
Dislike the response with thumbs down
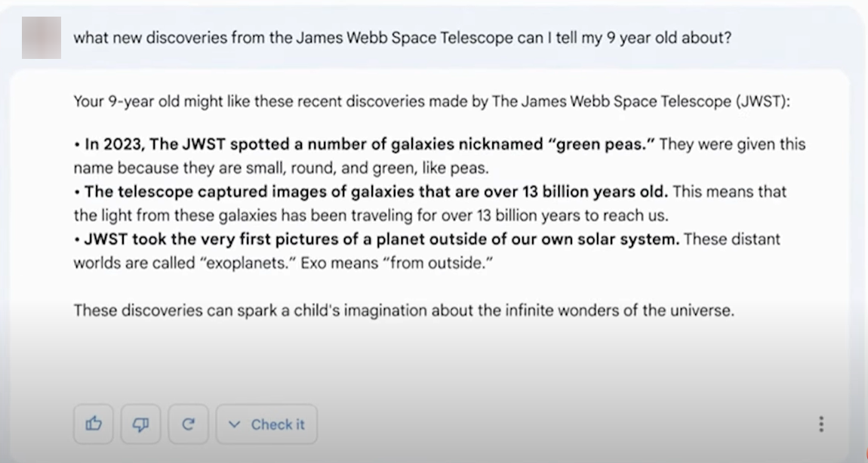point(140,424)
